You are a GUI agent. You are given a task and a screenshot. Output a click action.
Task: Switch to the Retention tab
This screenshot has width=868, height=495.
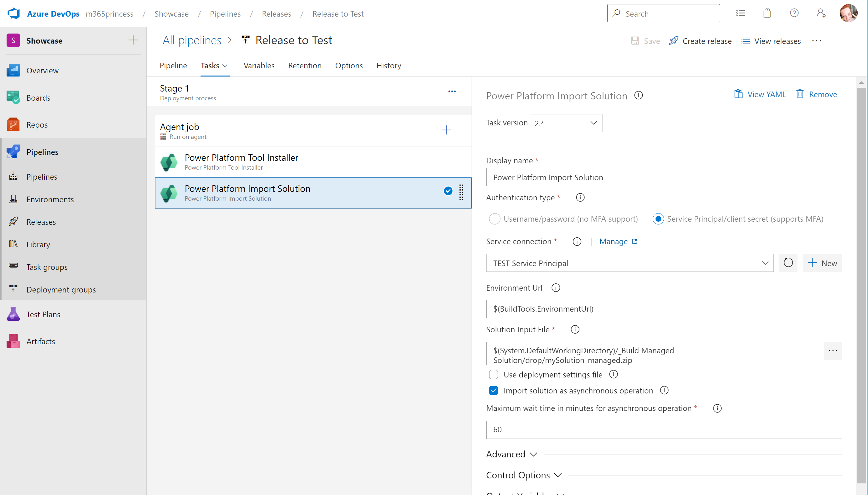coord(305,66)
